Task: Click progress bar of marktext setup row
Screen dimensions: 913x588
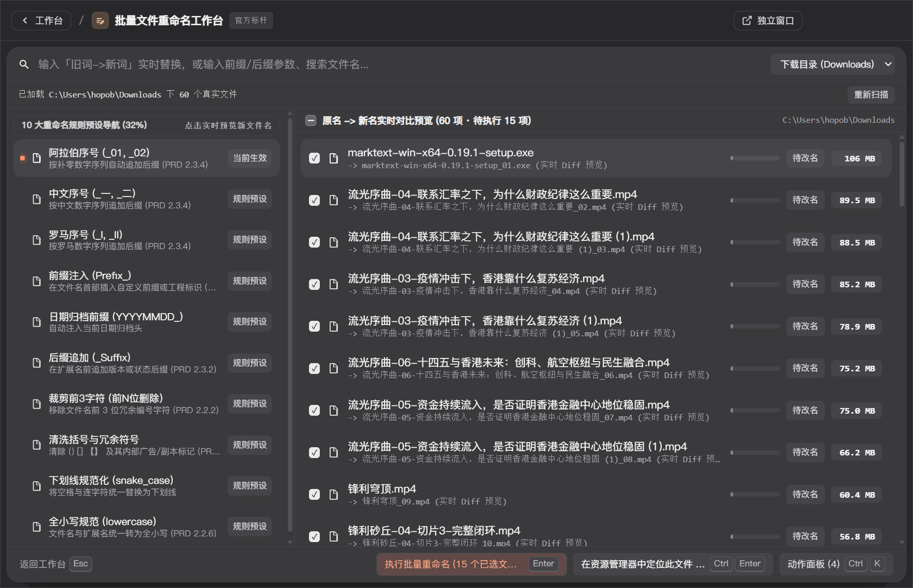Action: tap(755, 158)
